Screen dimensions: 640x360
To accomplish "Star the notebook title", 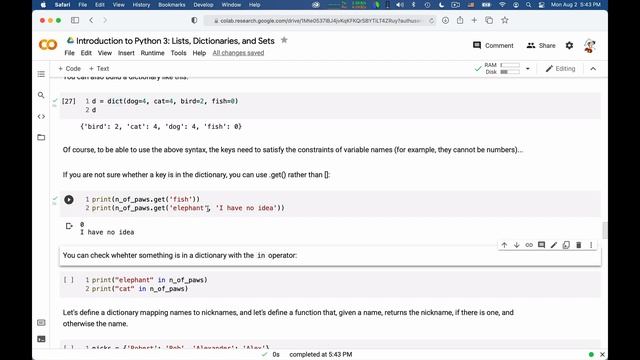I will 284,40.
